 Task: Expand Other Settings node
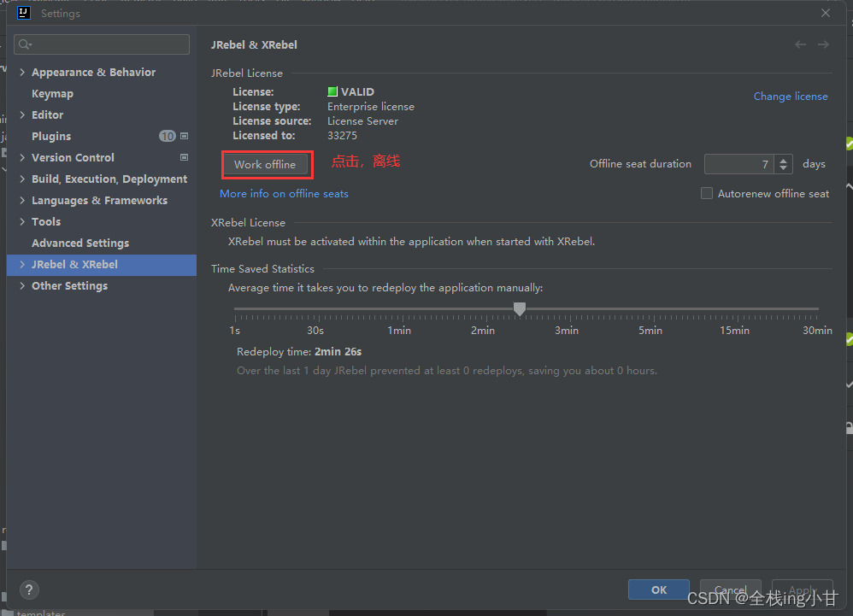[x=22, y=285]
